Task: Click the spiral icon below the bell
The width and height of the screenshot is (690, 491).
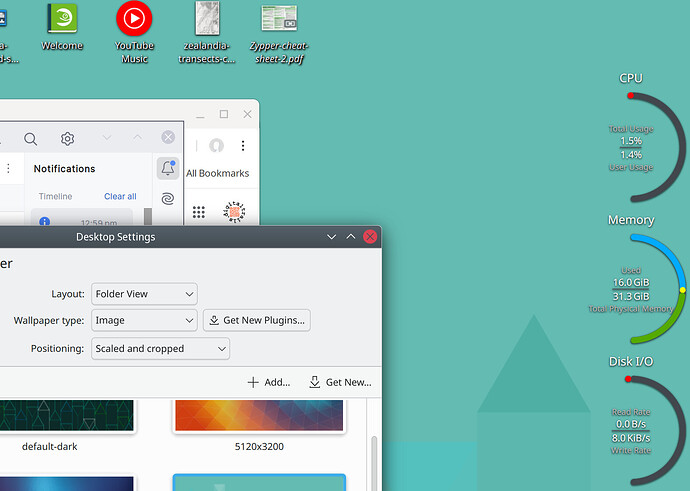Action: click(x=168, y=198)
